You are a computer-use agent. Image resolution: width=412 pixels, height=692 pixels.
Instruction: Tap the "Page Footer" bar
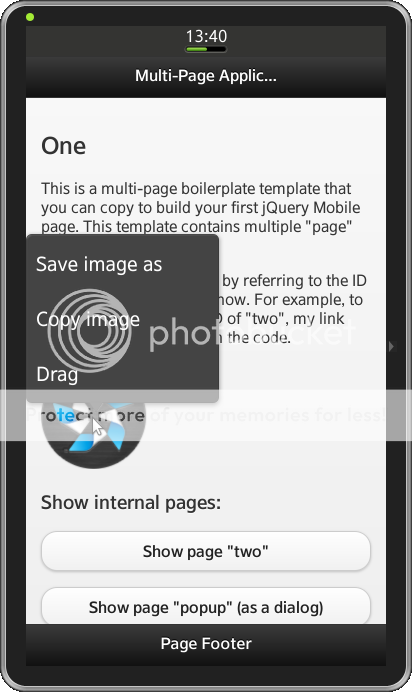(206, 643)
